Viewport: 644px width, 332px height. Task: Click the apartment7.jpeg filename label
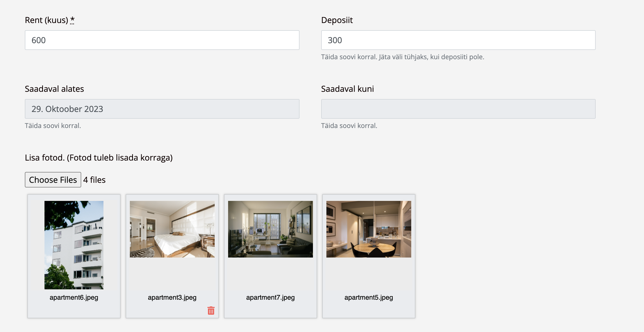click(270, 297)
